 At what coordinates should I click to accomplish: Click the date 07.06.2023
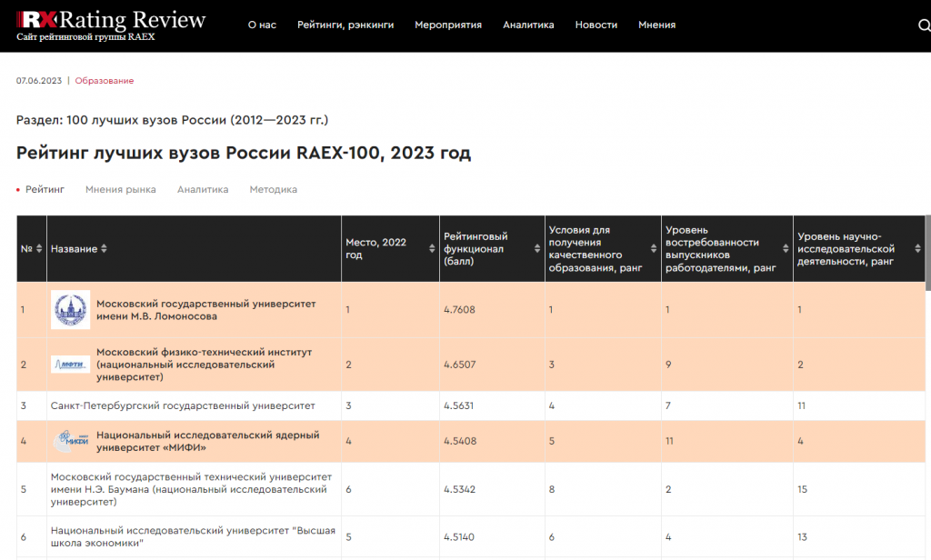coord(38,81)
